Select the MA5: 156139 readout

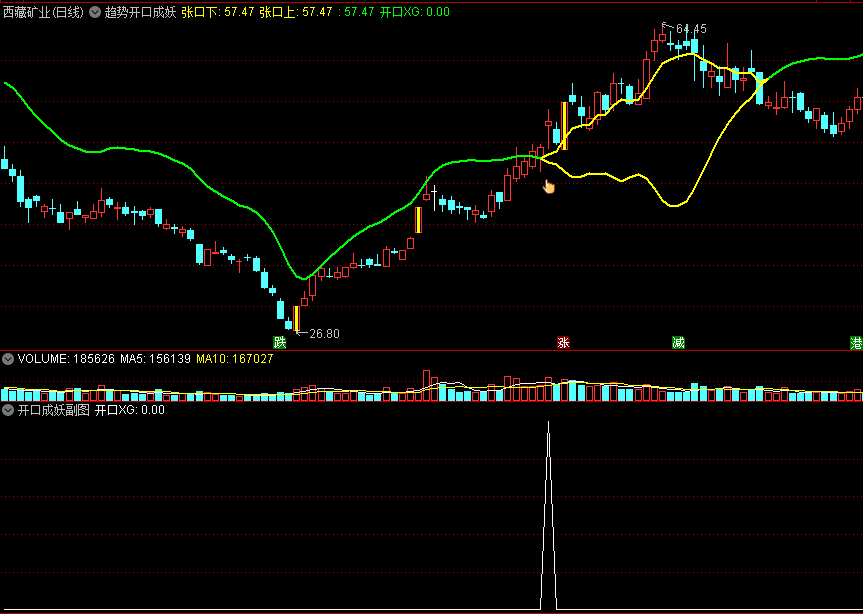[155, 359]
